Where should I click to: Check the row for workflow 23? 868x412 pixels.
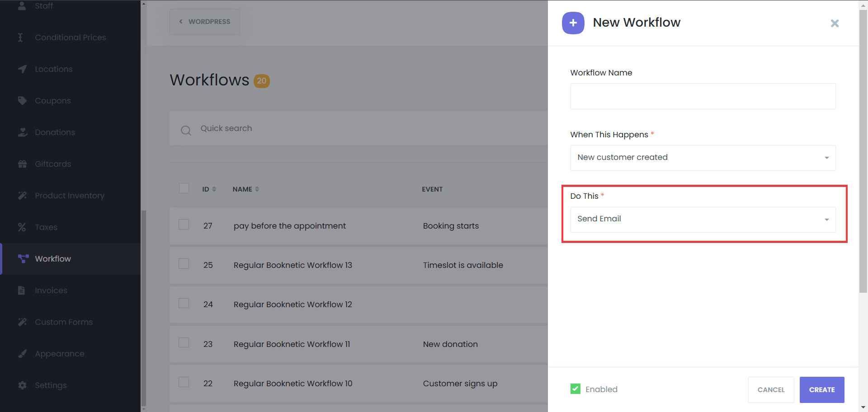click(x=184, y=342)
